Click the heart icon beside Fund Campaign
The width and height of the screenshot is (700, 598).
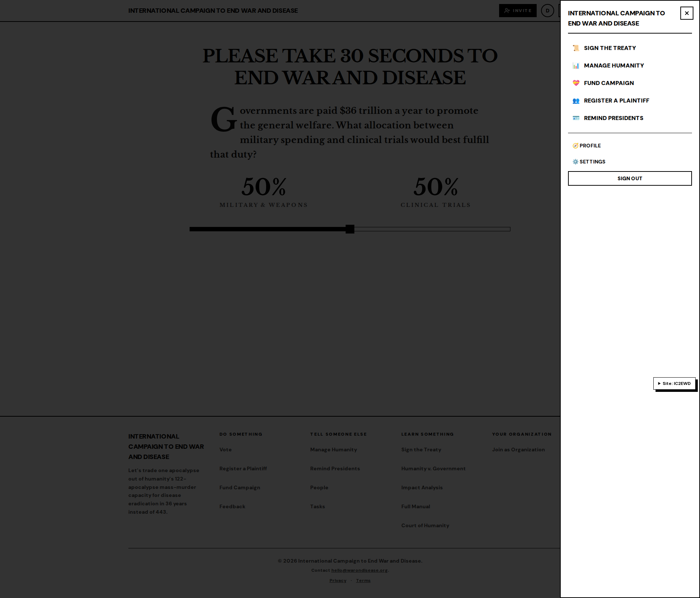(576, 83)
